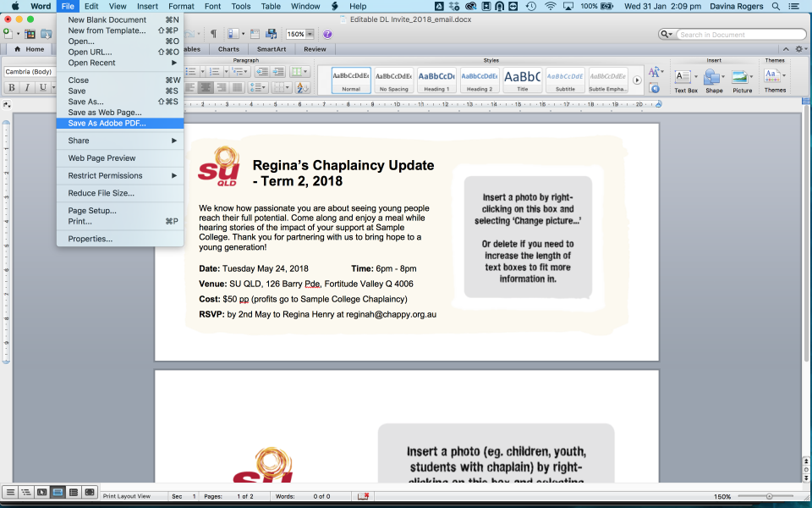Image resolution: width=812 pixels, height=508 pixels.
Task: Apply the Title style
Action: [523, 80]
